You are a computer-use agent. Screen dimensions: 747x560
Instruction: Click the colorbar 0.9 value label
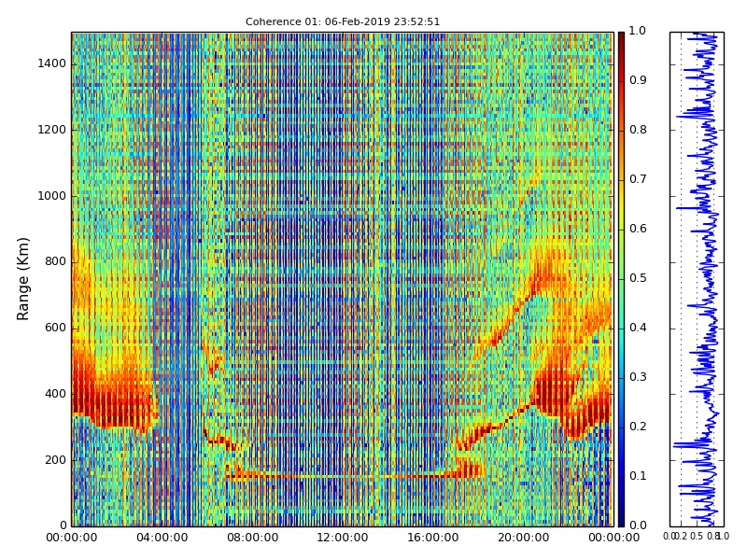coord(638,80)
